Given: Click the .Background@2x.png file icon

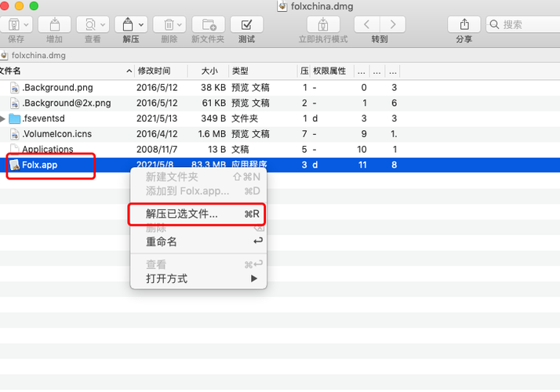Looking at the screenshot, I should 15,103.
